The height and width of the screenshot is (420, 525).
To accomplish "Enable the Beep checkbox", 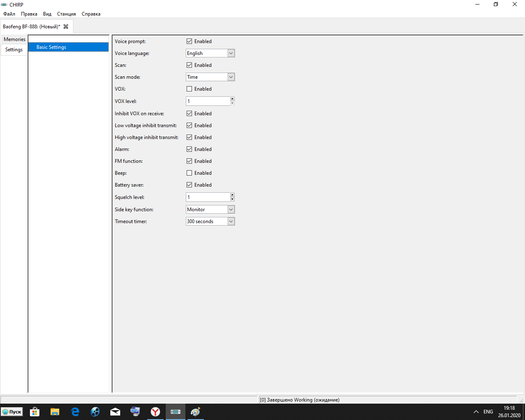I will [x=189, y=173].
